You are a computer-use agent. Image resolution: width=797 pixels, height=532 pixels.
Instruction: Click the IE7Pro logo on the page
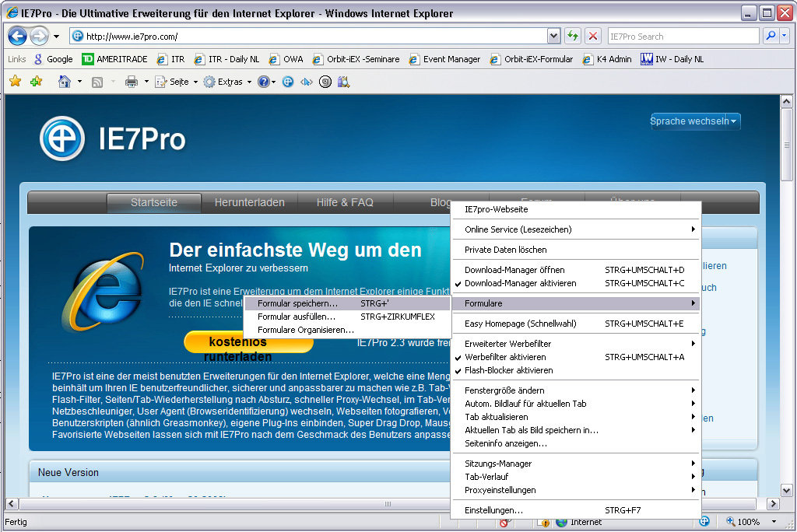coord(113,138)
